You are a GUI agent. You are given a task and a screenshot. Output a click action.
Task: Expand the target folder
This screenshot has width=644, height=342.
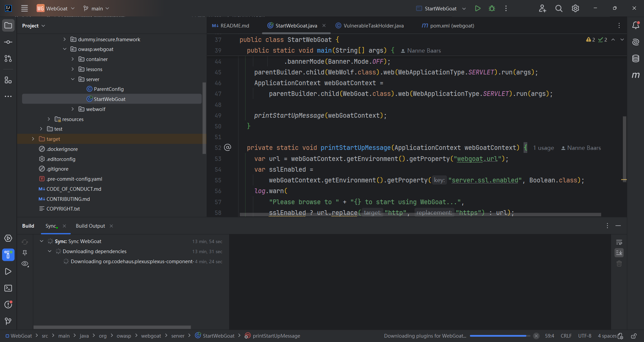click(33, 139)
